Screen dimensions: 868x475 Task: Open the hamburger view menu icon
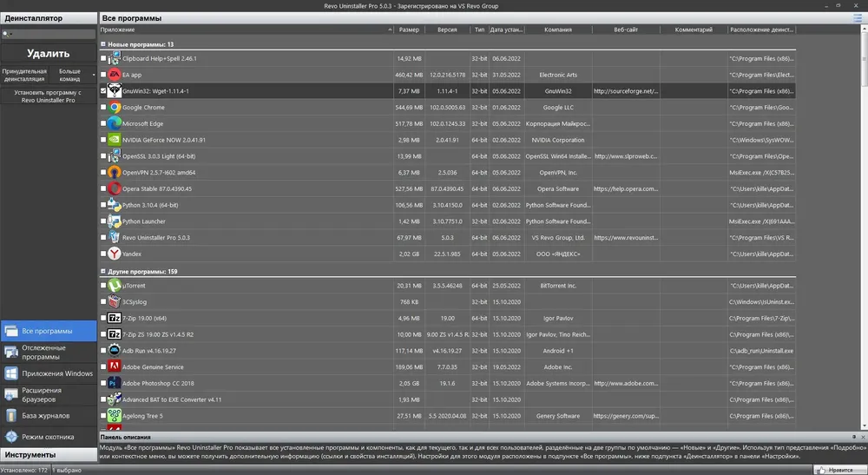point(858,18)
